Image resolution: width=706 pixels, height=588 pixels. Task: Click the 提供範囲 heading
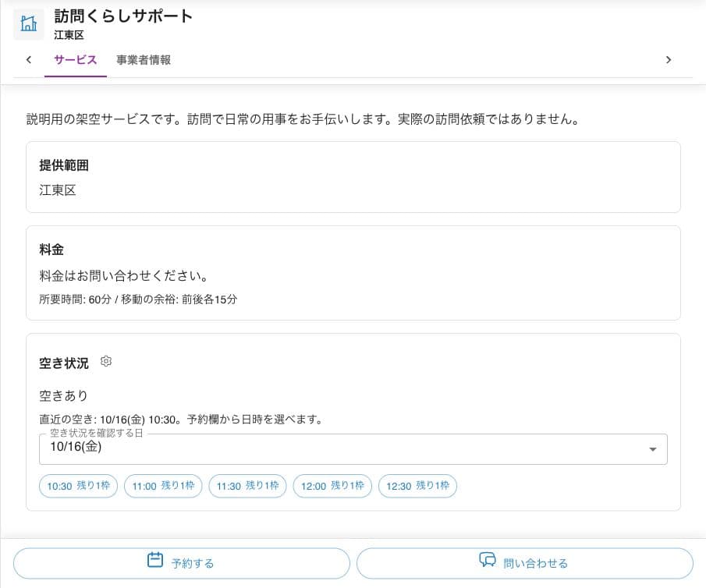click(x=63, y=165)
